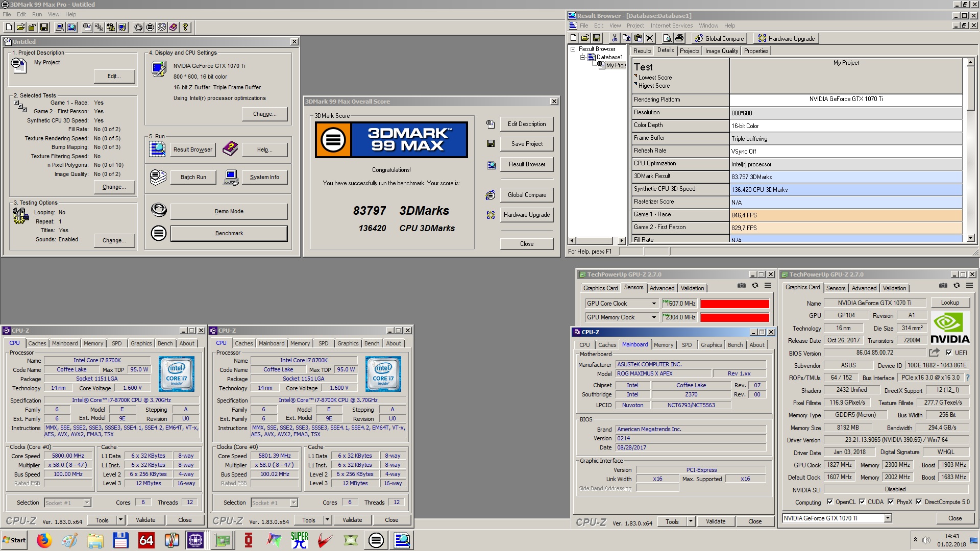Collapse the Database1 tree node
The image size is (980, 551).
(x=582, y=57)
